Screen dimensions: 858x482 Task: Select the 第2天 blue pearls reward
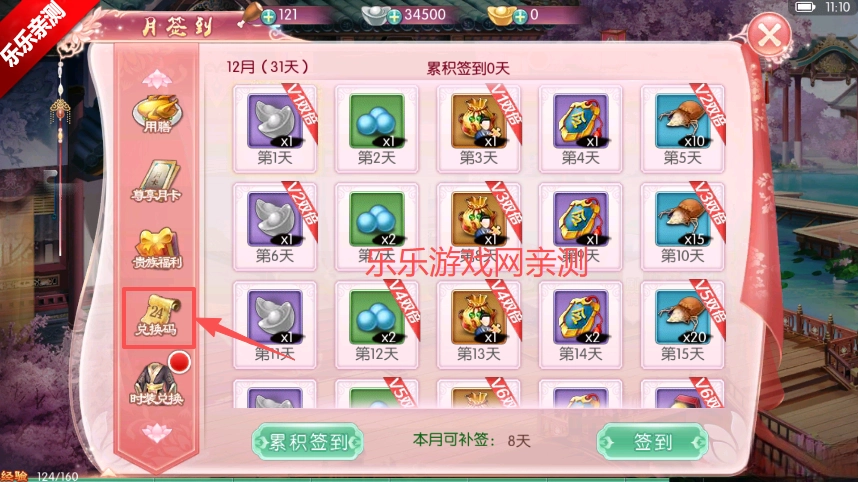(x=376, y=129)
